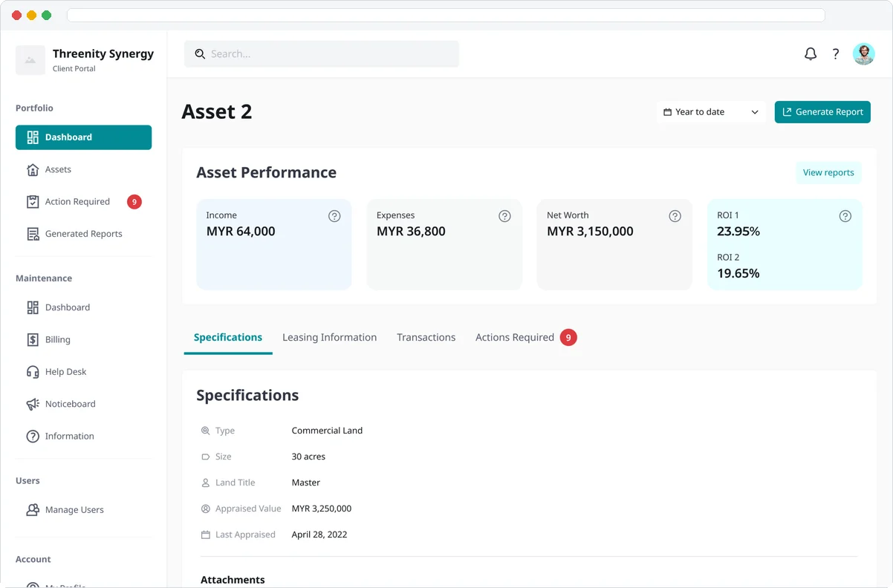Select the Expenses MYR 36,800 card
The width and height of the screenshot is (893, 588).
tap(444, 244)
